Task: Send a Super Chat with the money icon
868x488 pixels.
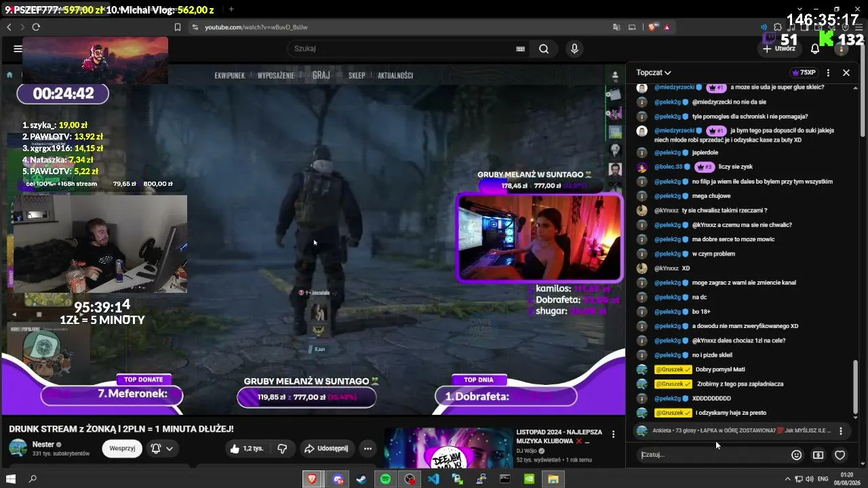Action: [x=818, y=455]
